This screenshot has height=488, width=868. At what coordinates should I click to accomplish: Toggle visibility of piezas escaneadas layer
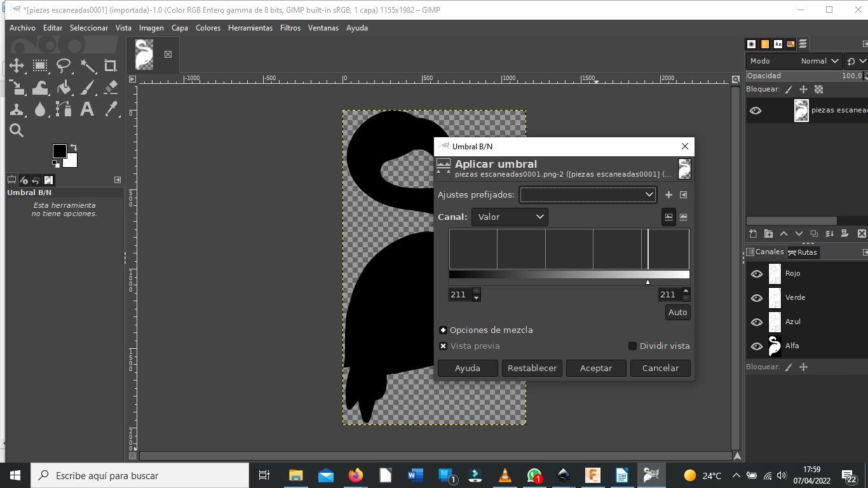point(756,111)
